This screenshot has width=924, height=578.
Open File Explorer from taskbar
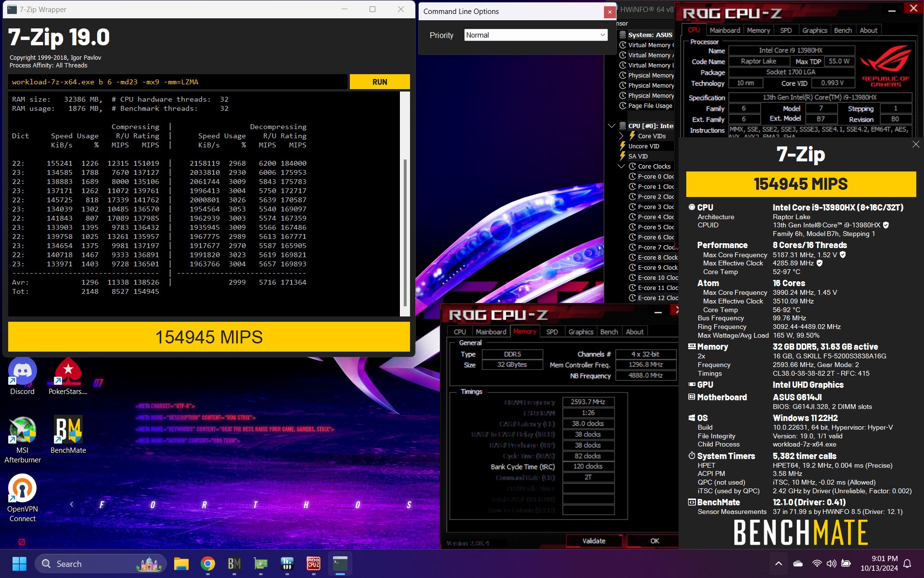click(181, 564)
